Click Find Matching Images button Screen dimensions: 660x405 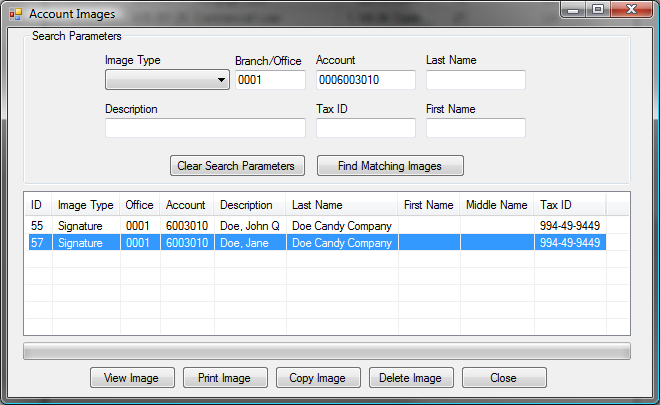tap(390, 166)
